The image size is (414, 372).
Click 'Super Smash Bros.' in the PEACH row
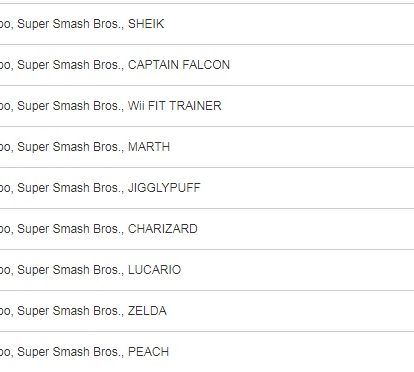[70, 352]
